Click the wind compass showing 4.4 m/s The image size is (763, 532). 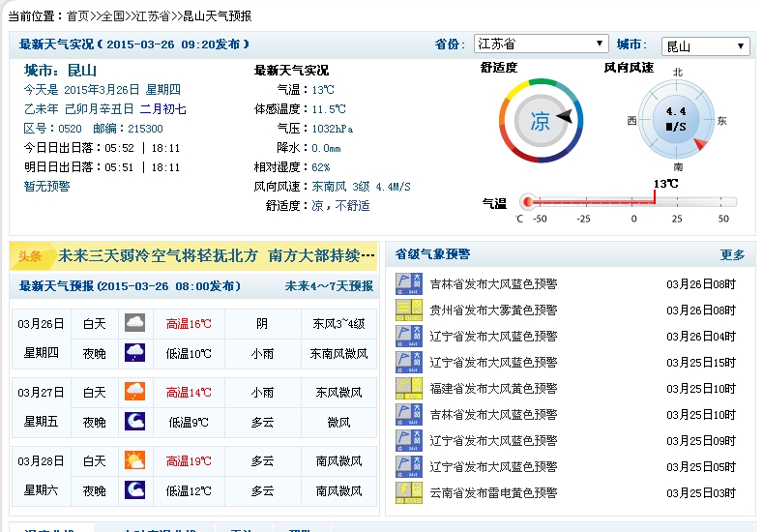[x=676, y=120]
